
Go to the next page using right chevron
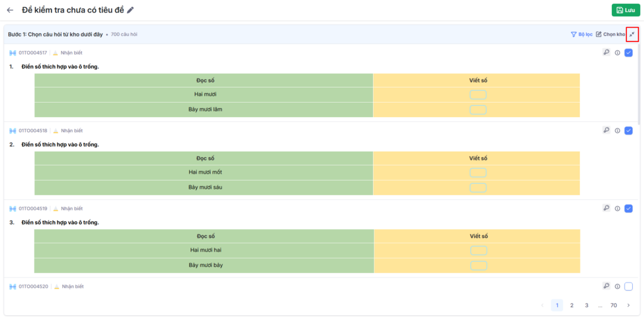[x=628, y=305]
